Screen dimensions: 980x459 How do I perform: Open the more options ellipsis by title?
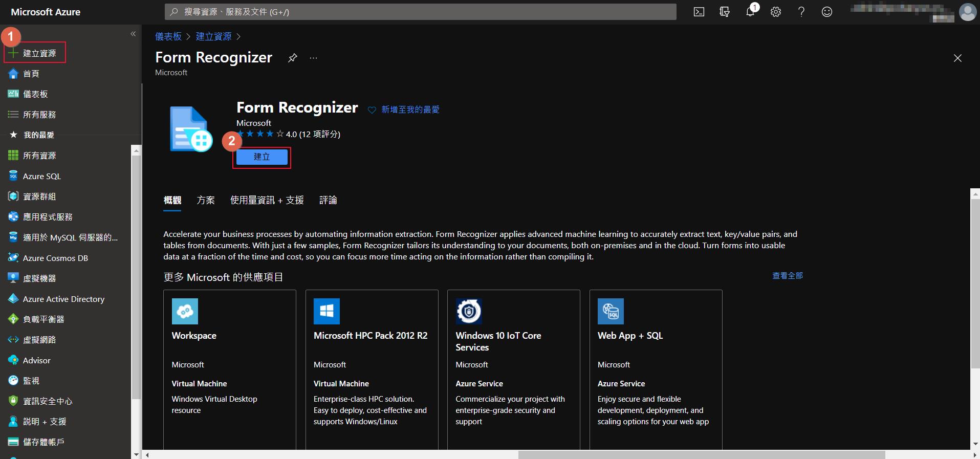pyautogui.click(x=313, y=58)
